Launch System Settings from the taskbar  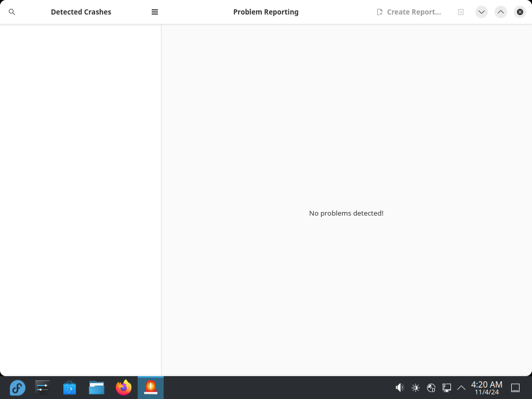[x=43, y=388]
